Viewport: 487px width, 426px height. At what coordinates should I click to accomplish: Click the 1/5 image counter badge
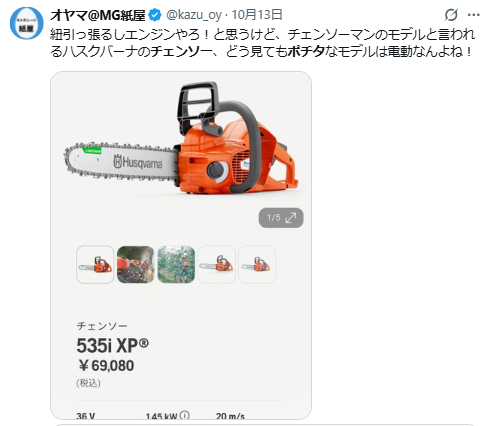281,218
